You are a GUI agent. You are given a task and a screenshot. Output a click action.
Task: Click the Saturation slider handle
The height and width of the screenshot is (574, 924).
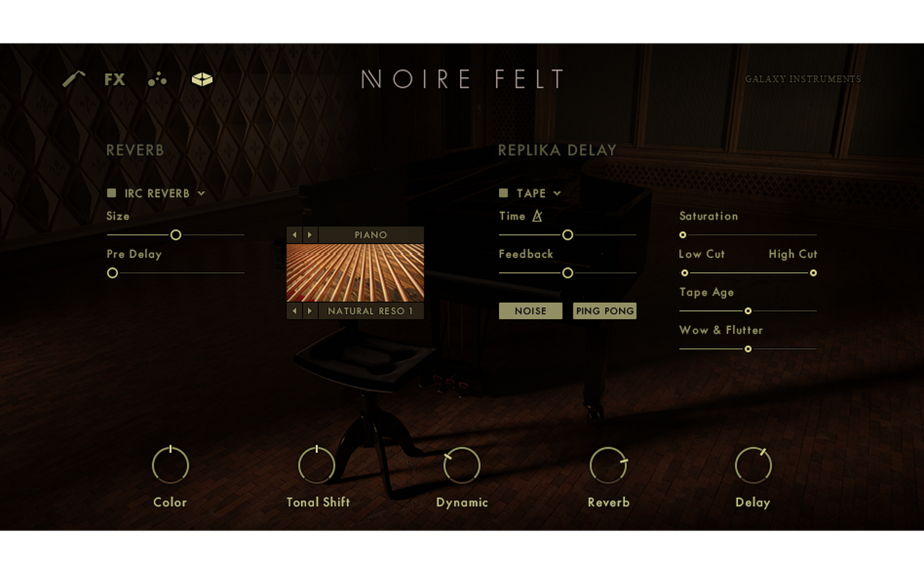pyautogui.click(x=683, y=235)
